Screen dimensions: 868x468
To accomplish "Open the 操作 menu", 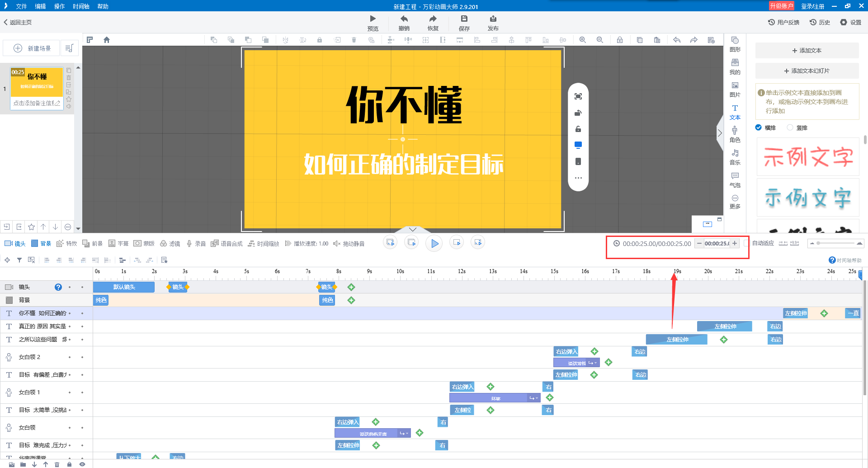I will click(59, 6).
